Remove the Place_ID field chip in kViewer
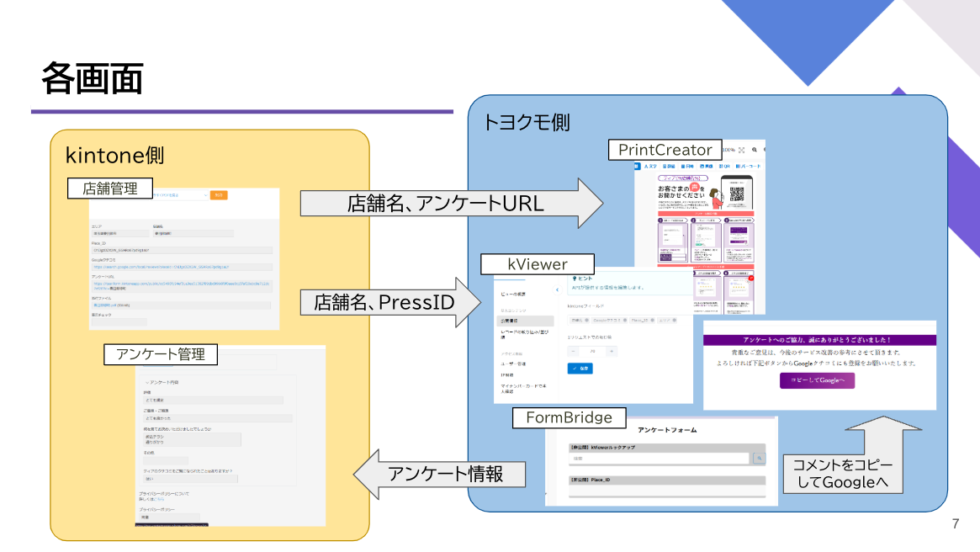980x552 pixels. pyautogui.click(x=652, y=320)
